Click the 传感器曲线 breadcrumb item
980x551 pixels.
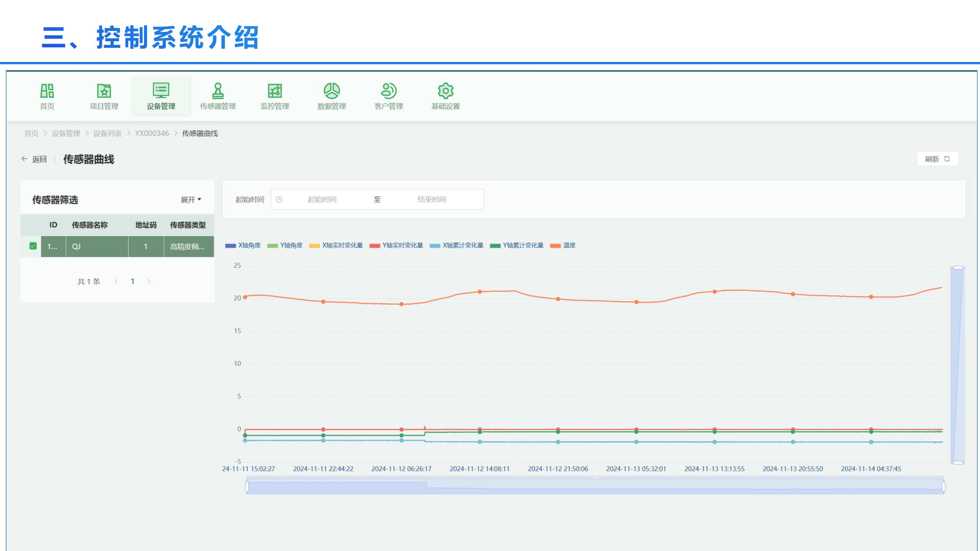(x=200, y=134)
